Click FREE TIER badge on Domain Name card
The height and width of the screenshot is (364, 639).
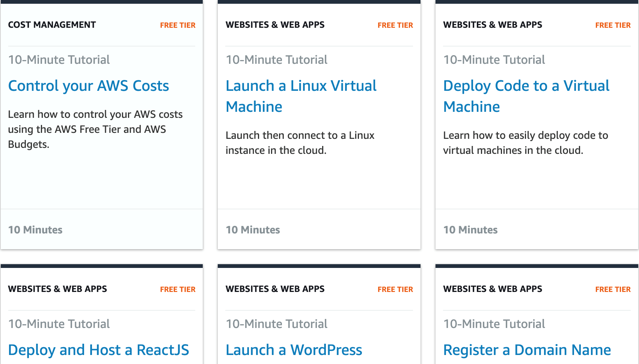[x=613, y=289]
